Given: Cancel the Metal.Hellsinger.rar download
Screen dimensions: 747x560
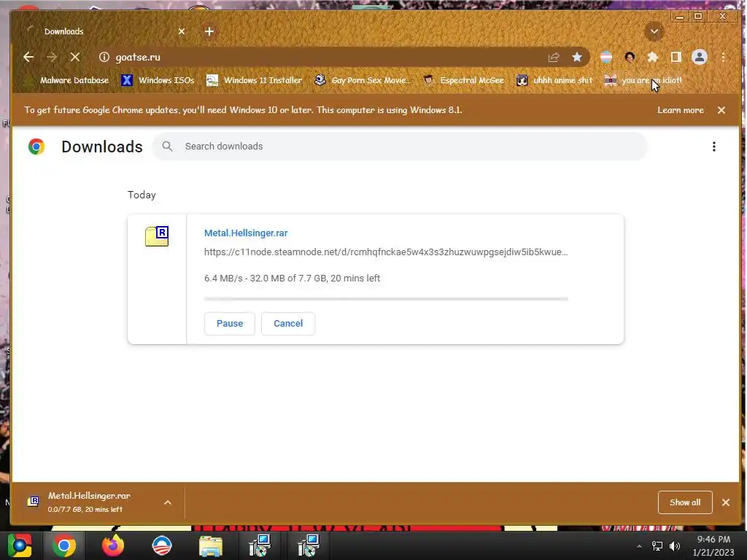Looking at the screenshot, I should click(x=288, y=323).
